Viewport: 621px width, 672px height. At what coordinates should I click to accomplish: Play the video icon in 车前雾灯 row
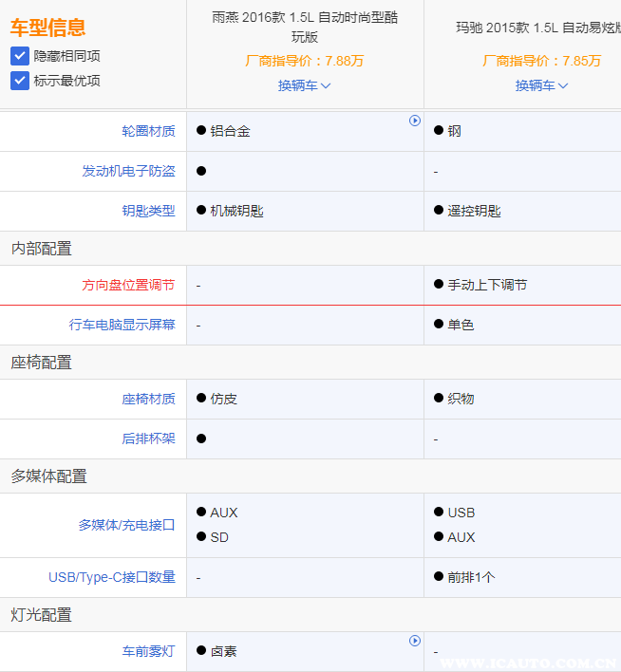[415, 641]
